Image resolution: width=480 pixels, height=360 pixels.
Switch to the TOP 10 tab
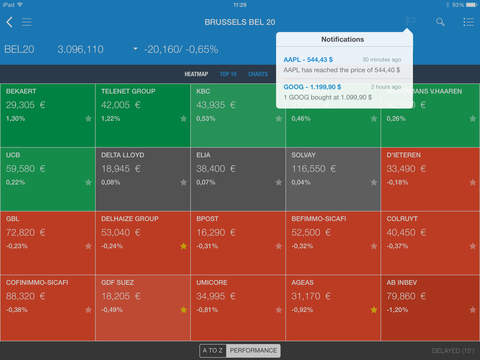(x=228, y=74)
